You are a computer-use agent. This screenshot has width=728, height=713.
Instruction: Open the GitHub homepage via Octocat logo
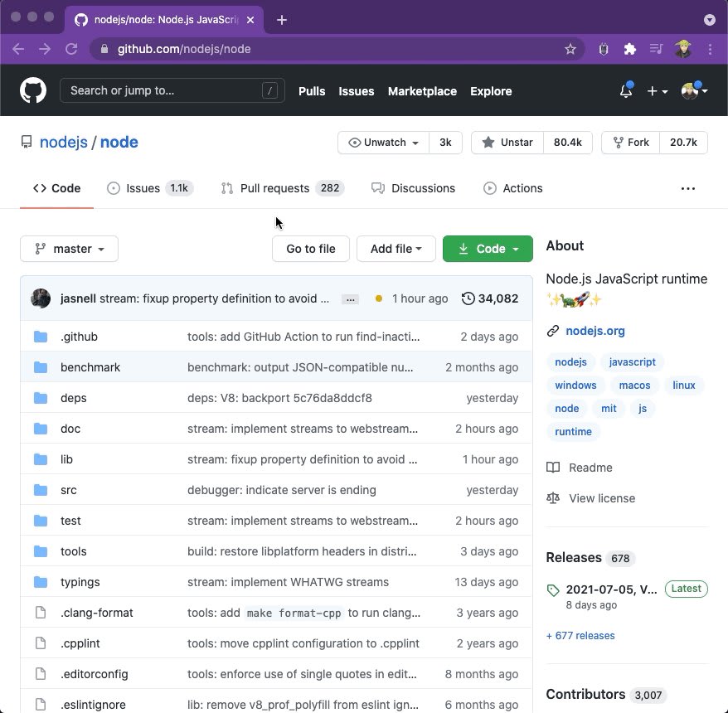pos(33,90)
